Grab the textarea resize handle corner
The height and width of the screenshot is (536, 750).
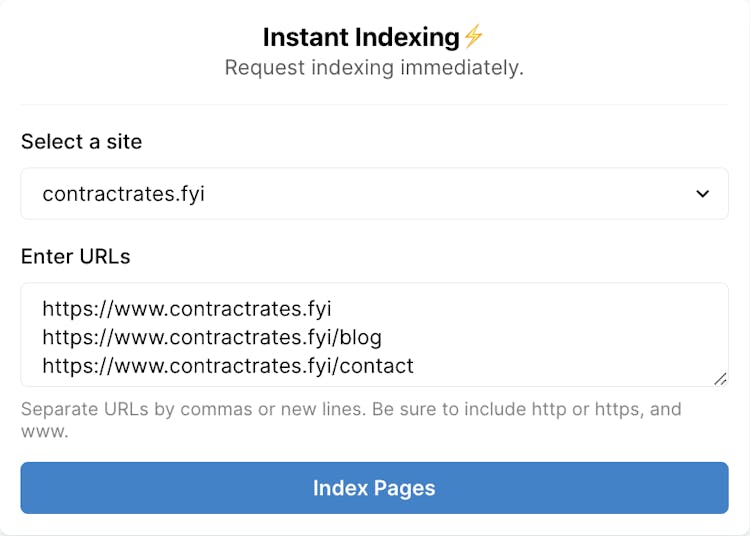720,378
